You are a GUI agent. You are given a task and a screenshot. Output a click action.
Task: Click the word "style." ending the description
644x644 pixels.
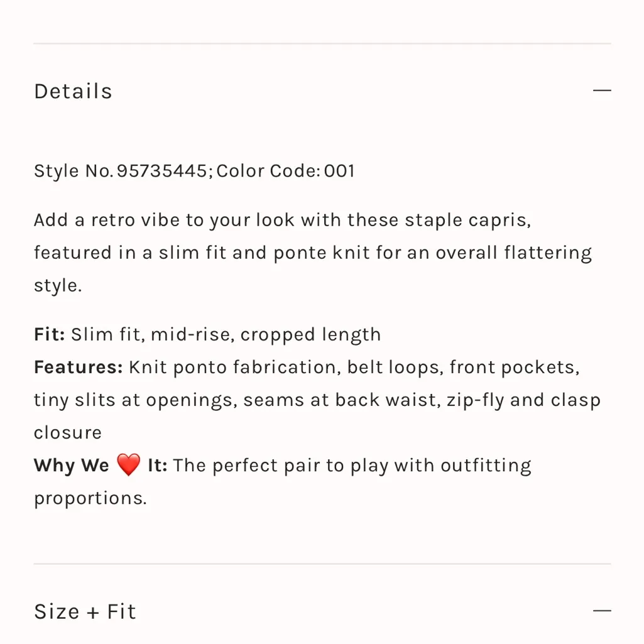(x=57, y=286)
